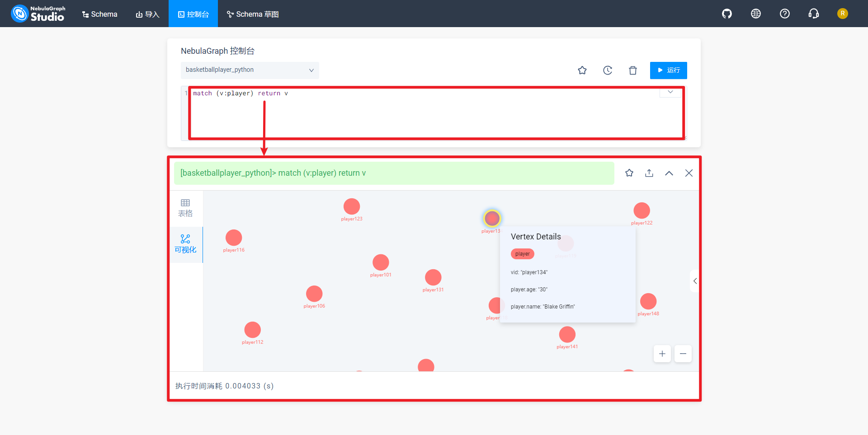Click the NebulaGraph Studio logo
This screenshot has width=868, height=435.
pyautogui.click(x=38, y=14)
